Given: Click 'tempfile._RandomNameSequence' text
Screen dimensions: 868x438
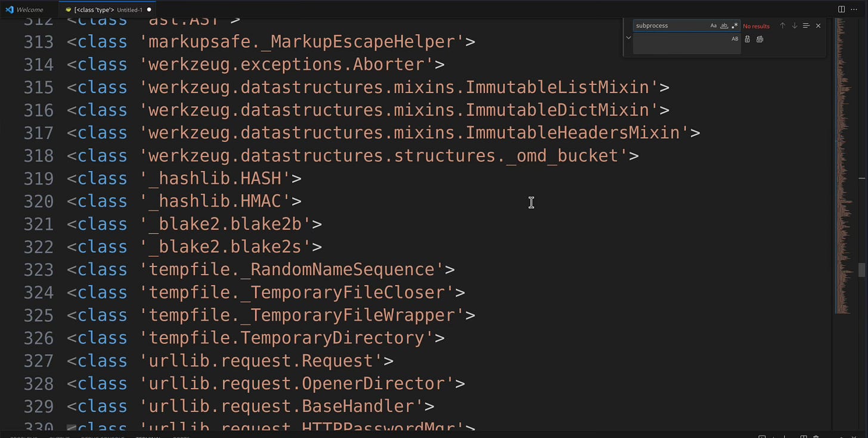Looking at the screenshot, I should point(292,269).
